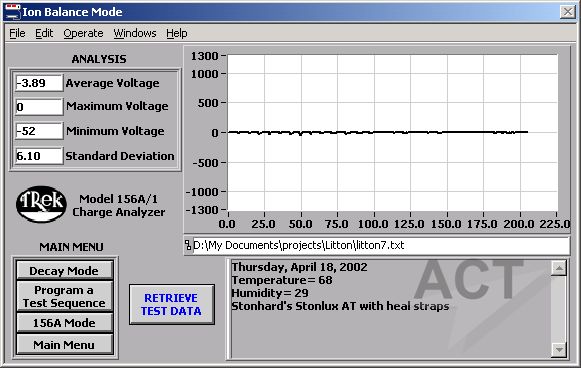Open the Help menu

coord(177,33)
